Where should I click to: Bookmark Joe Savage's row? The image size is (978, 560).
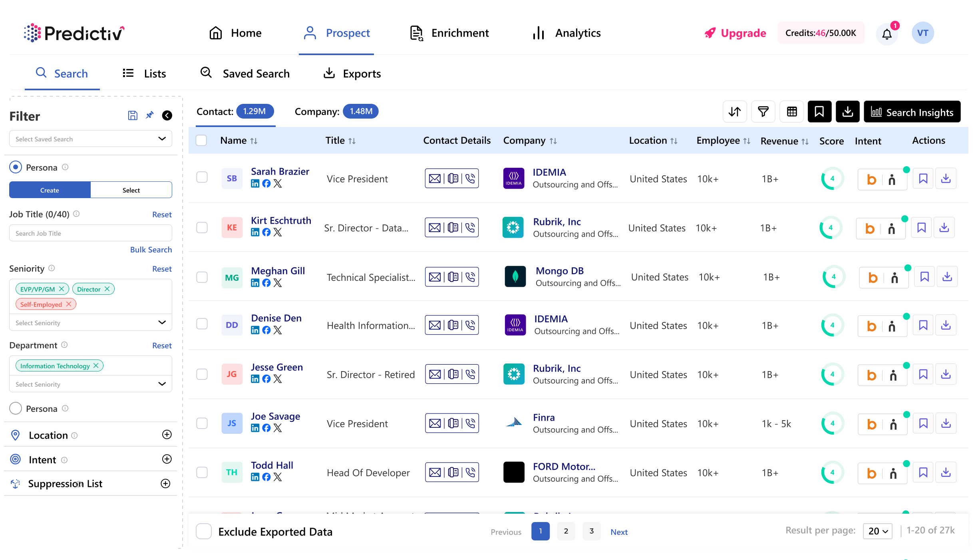tap(923, 423)
